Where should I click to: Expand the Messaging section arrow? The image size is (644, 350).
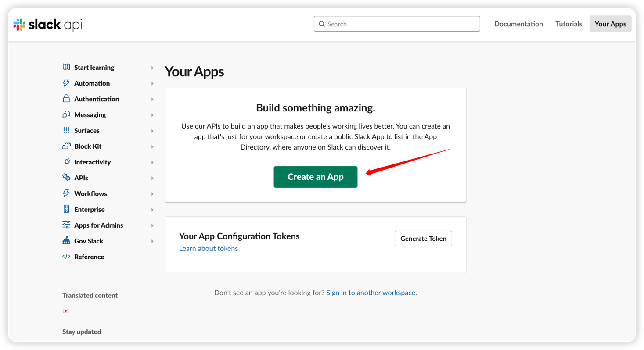tap(152, 115)
